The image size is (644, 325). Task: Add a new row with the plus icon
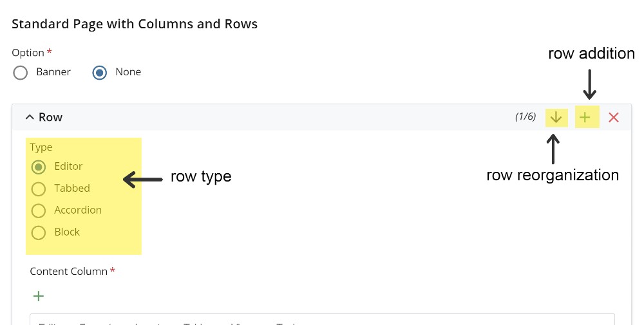585,118
